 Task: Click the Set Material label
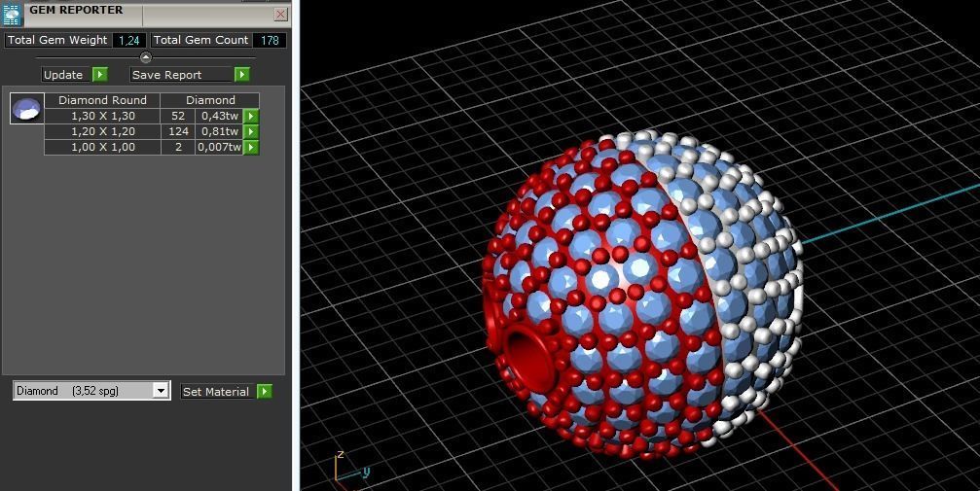pos(216,392)
